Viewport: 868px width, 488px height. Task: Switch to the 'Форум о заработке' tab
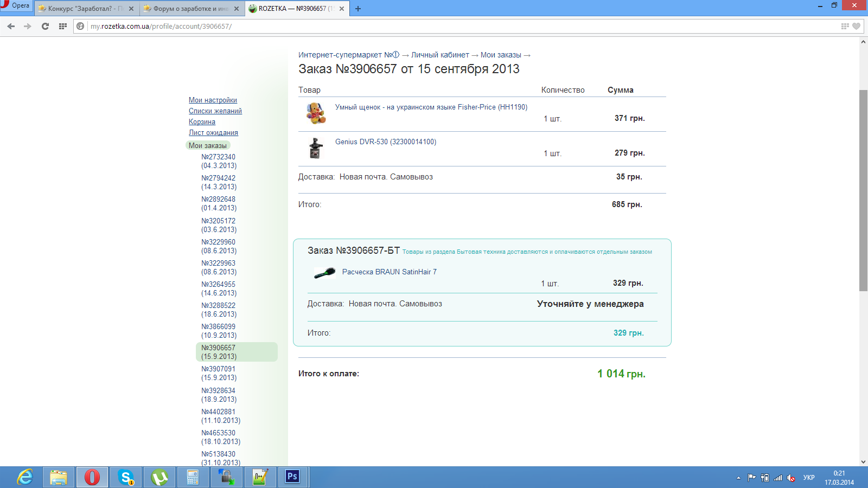(191, 9)
